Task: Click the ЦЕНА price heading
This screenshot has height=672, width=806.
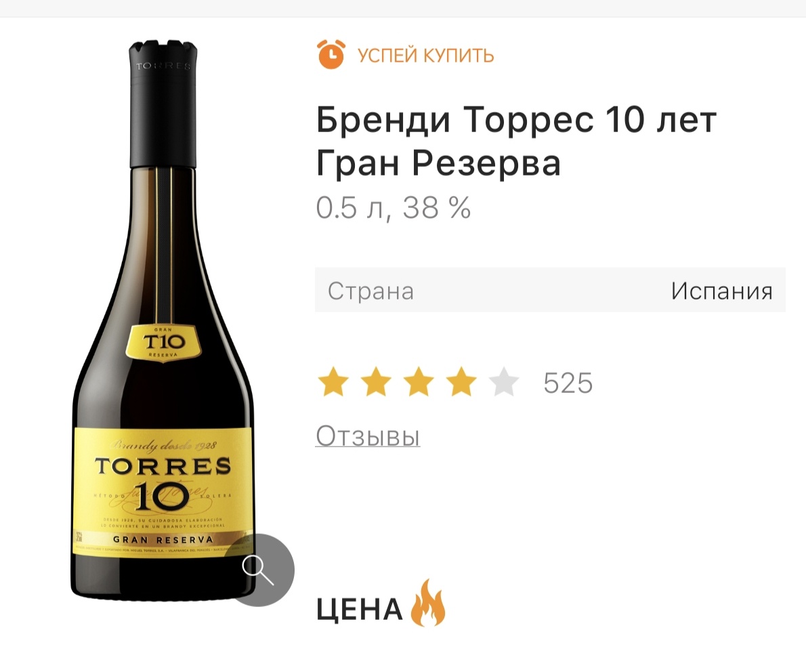Action: click(x=359, y=609)
